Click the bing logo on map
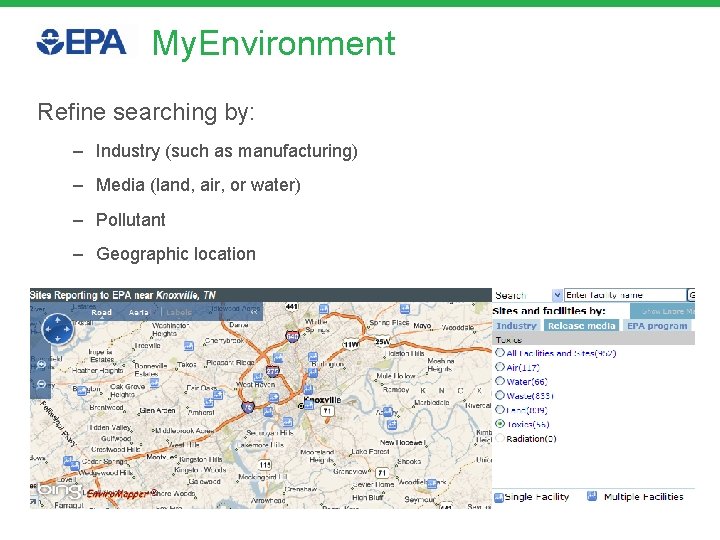This screenshot has width=720, height=540. 60,490
